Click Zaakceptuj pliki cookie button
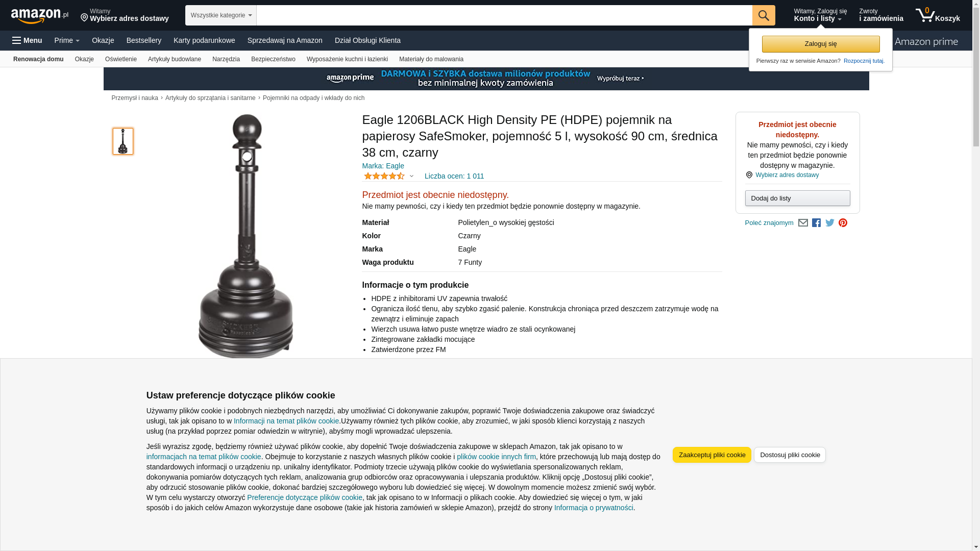The width and height of the screenshot is (980, 551). tap(712, 455)
